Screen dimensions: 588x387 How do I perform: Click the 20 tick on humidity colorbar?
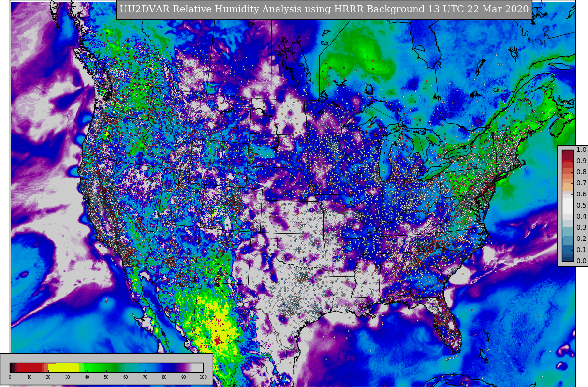[x=48, y=377]
